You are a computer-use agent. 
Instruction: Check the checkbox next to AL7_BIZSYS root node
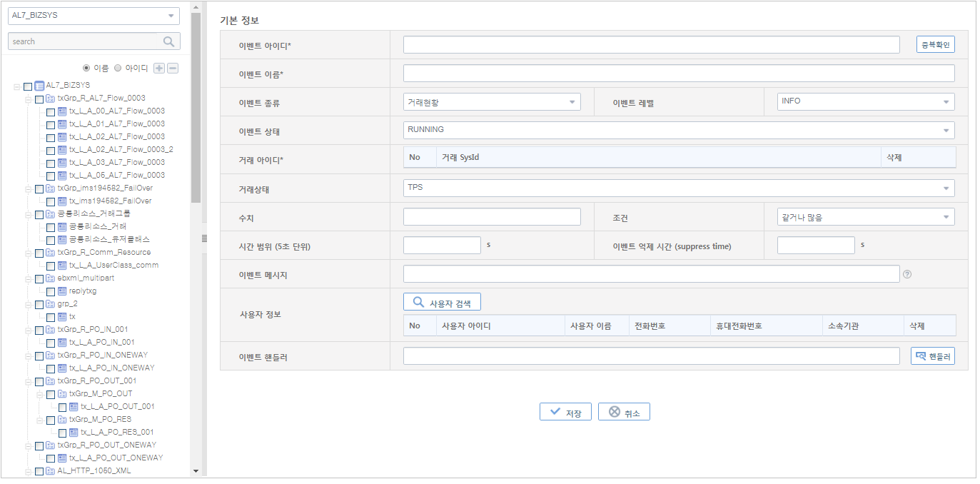(x=27, y=85)
